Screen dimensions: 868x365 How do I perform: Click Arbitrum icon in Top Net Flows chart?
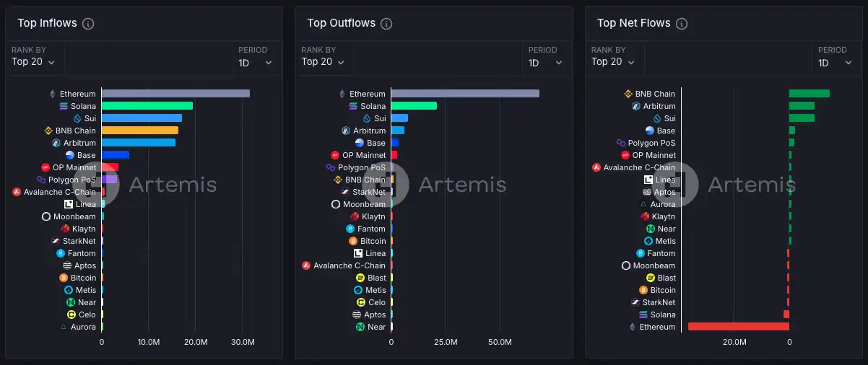point(636,106)
